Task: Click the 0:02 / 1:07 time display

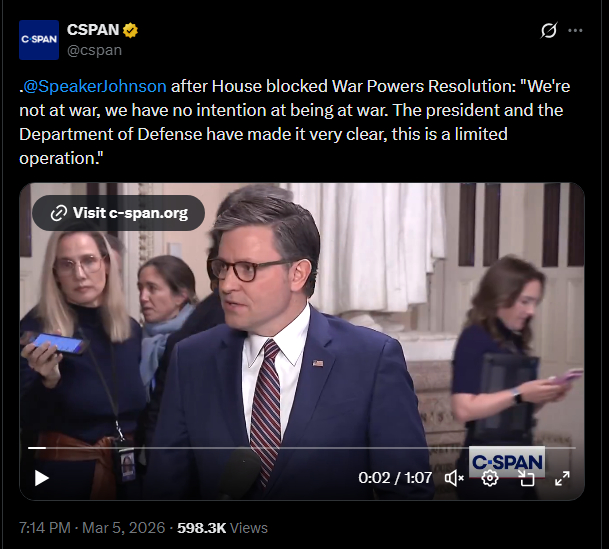Action: tap(395, 478)
